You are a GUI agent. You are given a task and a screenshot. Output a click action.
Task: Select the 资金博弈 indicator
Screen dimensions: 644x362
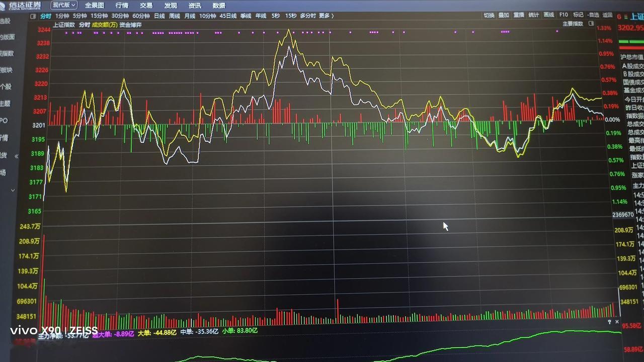click(130, 25)
